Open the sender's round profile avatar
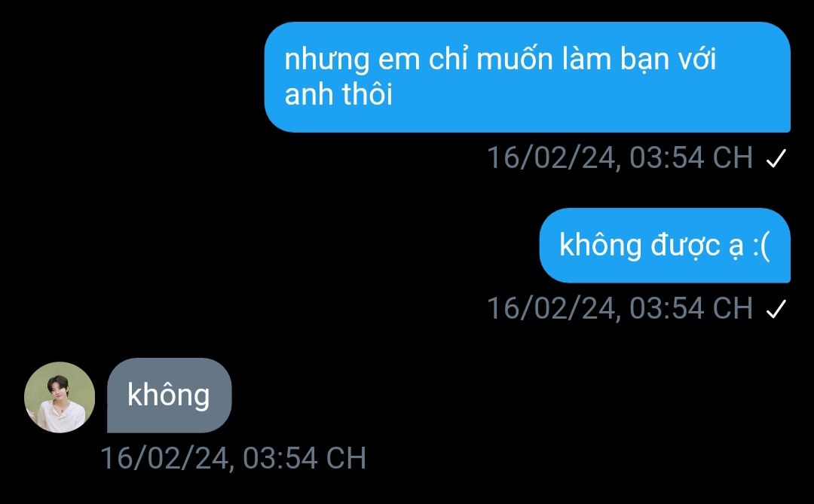This screenshot has width=814, height=504. (60, 397)
